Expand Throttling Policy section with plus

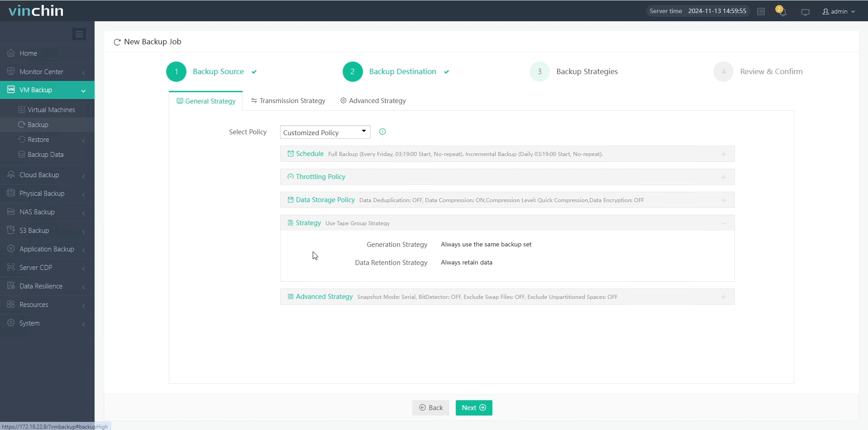(x=724, y=177)
